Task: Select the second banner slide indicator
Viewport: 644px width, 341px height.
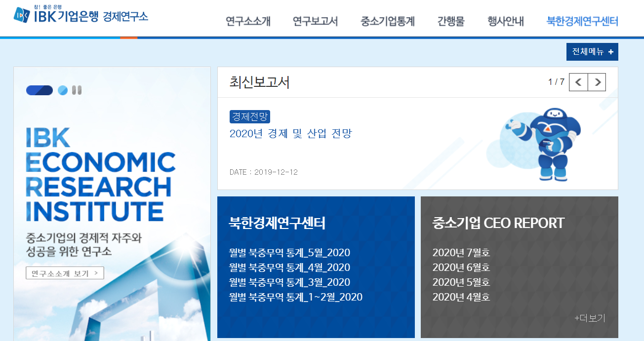Action: coord(63,90)
